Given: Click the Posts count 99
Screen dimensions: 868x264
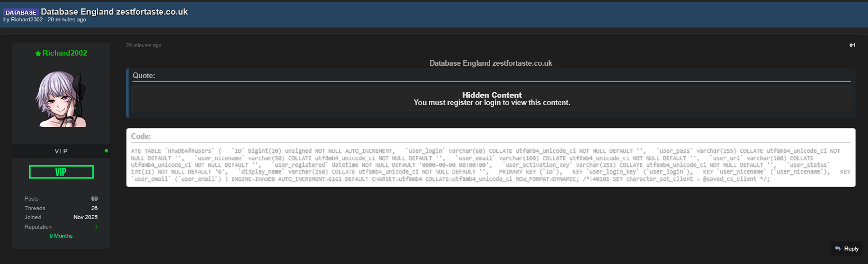Looking at the screenshot, I should click(x=94, y=199).
